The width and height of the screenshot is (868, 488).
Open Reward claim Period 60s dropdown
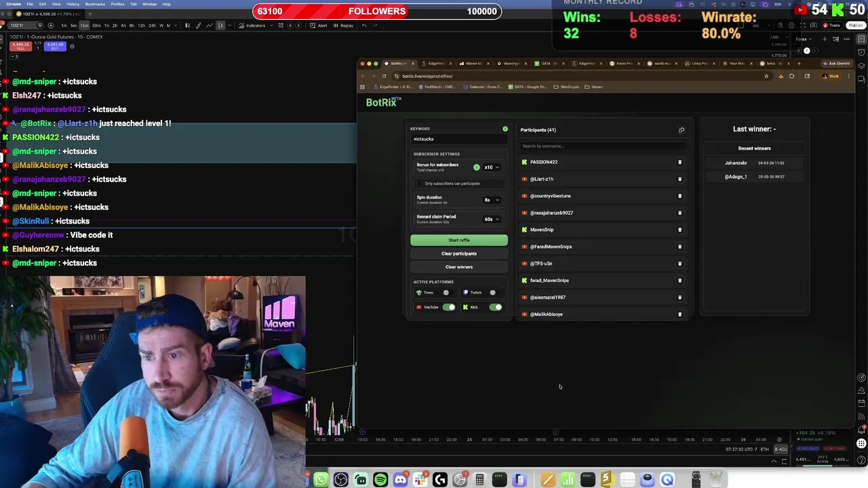click(x=492, y=220)
